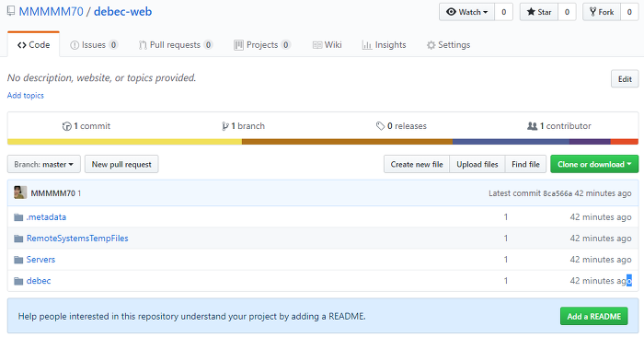Click the yellow segment of language bar

pyautogui.click(x=124, y=142)
